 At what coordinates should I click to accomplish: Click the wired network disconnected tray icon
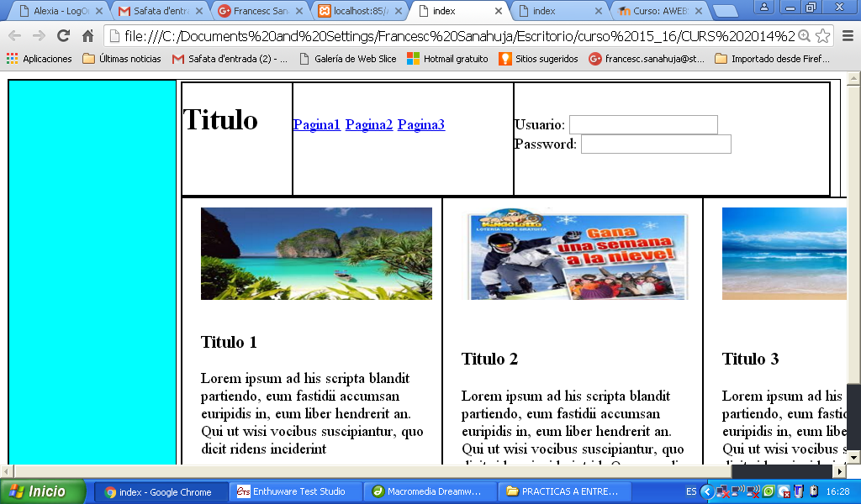coord(723,491)
